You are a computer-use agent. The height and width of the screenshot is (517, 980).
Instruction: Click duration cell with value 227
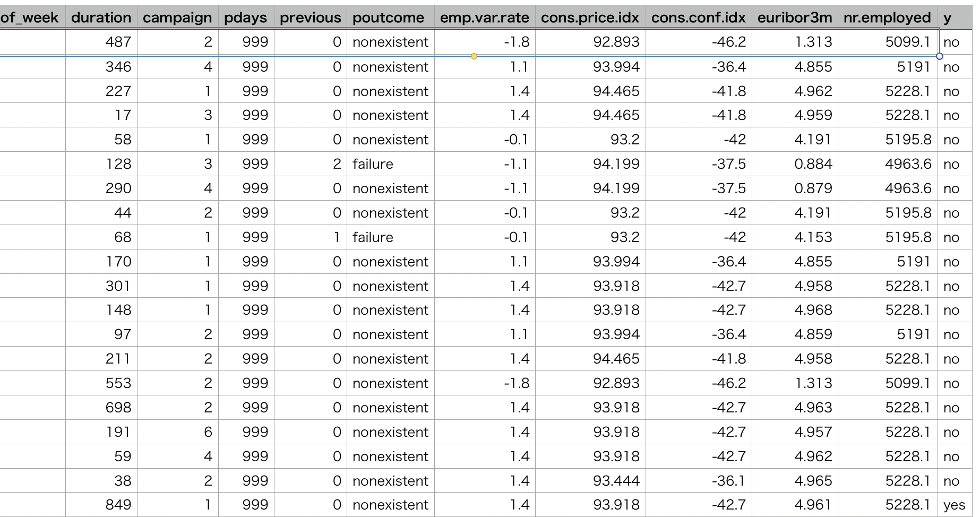click(x=101, y=91)
